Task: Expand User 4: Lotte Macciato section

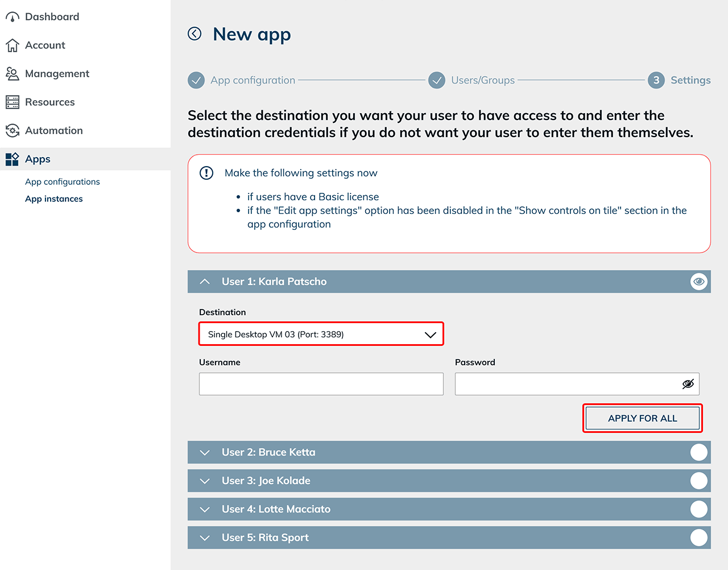Action: pyautogui.click(x=205, y=509)
